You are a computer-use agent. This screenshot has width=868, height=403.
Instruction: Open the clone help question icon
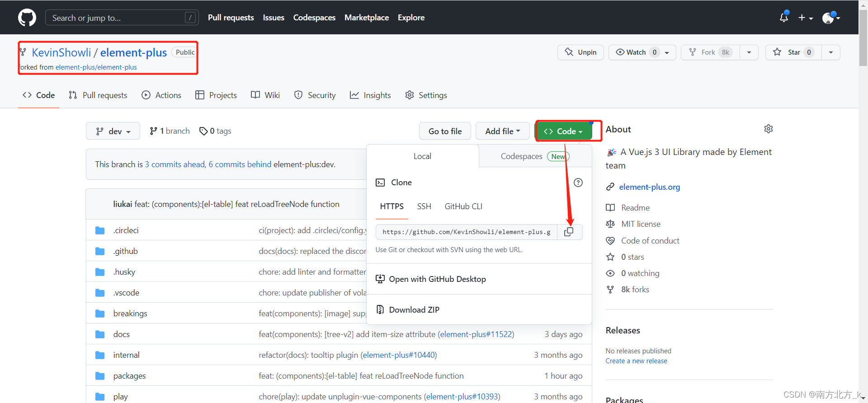578,183
